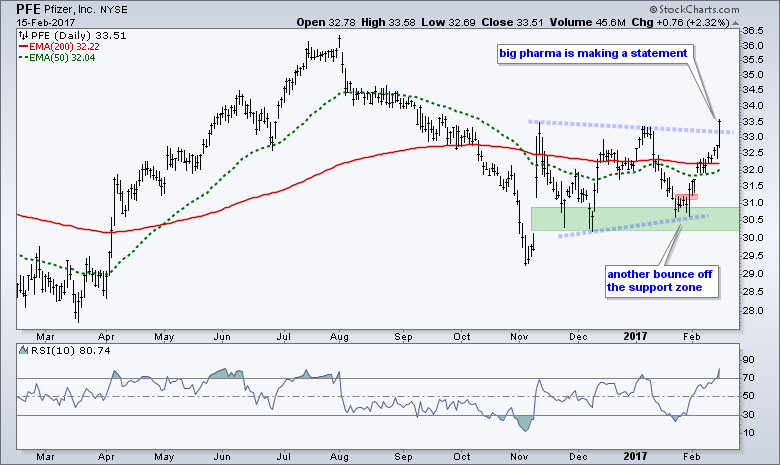780x465 pixels.
Task: Click the PFE ticker symbol title
Action: [28, 9]
